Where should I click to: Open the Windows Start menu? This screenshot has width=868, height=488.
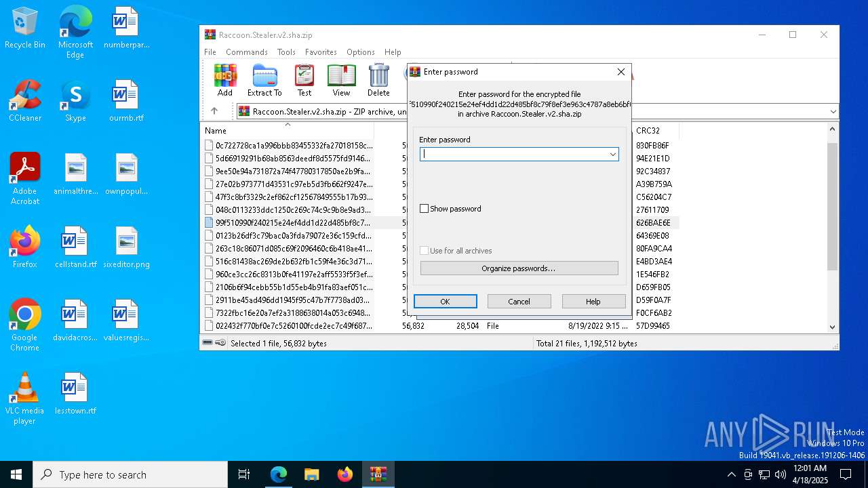[x=16, y=474]
